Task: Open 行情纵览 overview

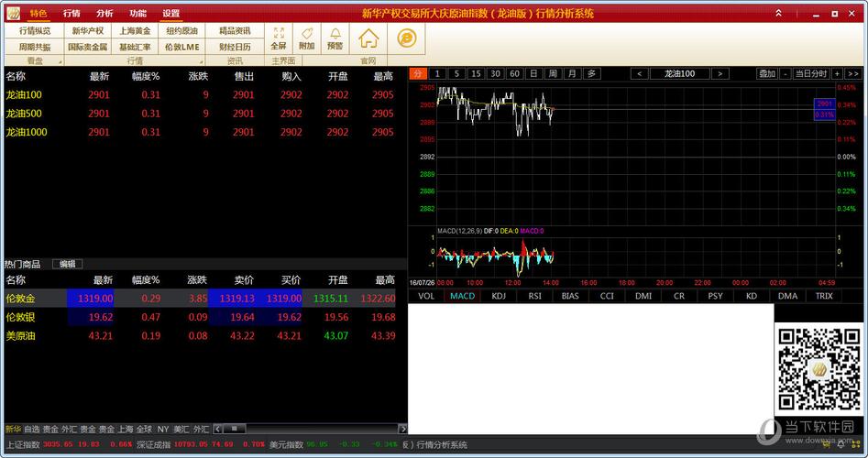Action: coord(35,31)
